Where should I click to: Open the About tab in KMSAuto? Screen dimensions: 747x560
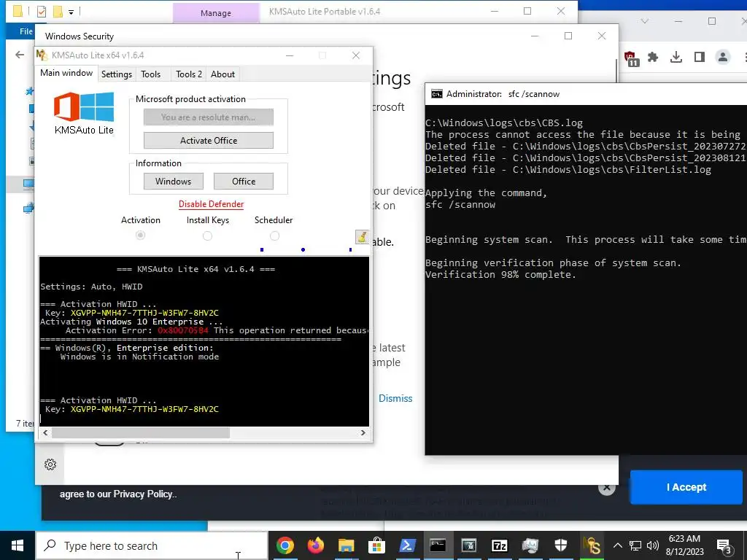(223, 74)
